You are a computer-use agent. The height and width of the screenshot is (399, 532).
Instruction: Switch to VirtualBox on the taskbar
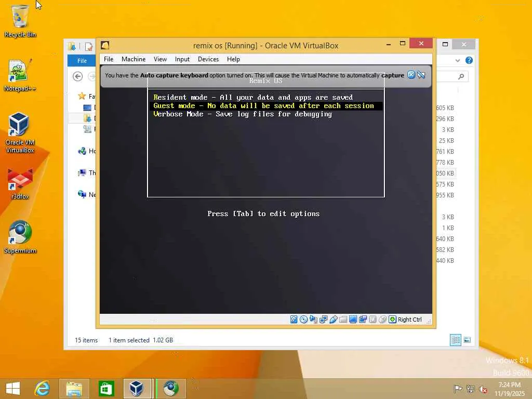click(137, 389)
